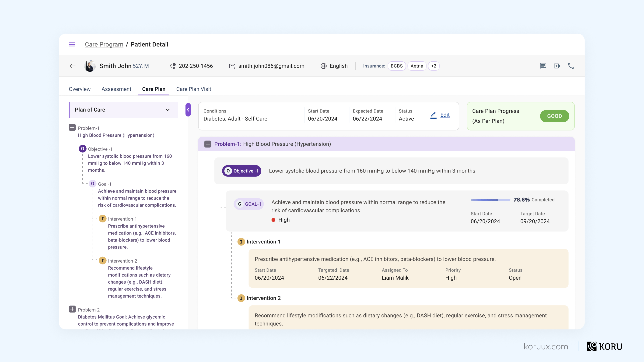This screenshot has height=362, width=644.
Task: Send email via the envelope icon
Action: point(232,66)
